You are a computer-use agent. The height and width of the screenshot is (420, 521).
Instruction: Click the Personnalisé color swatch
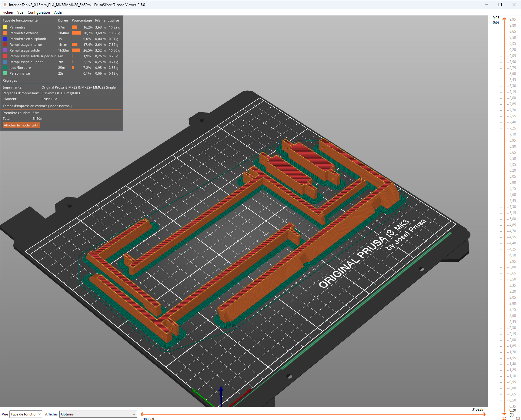click(x=5, y=73)
